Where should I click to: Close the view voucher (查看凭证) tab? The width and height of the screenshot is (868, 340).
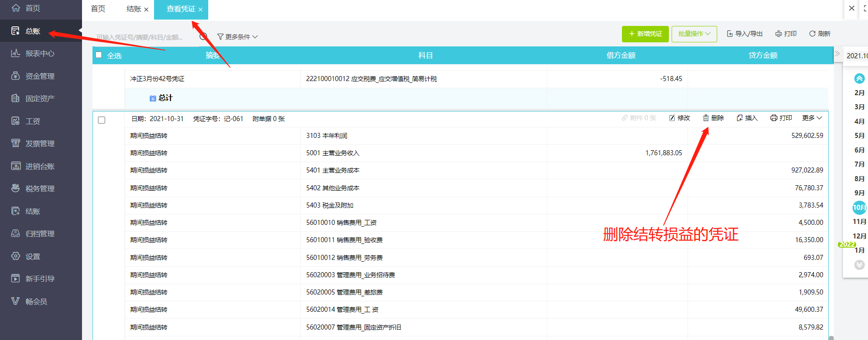tap(200, 10)
